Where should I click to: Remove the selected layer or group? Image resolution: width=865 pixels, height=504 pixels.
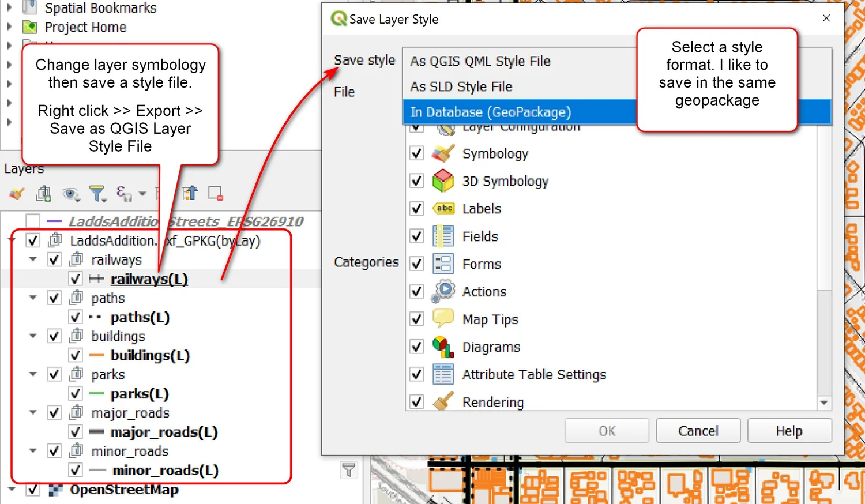(x=215, y=193)
